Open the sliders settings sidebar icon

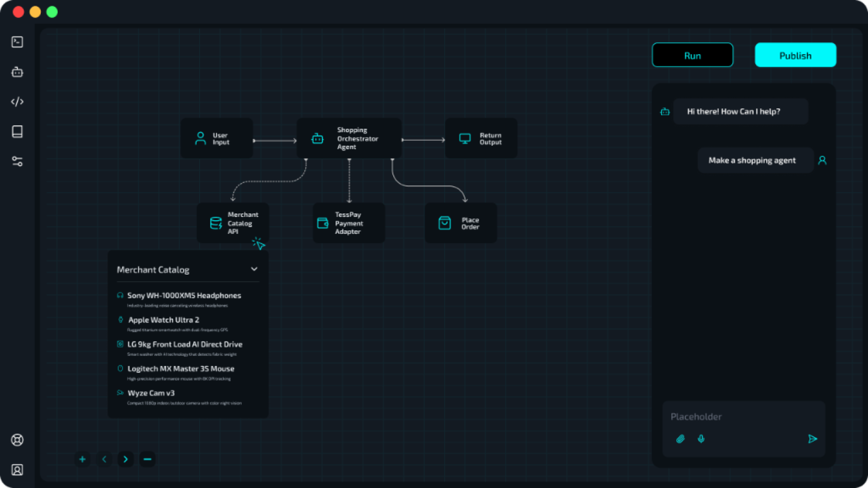17,161
